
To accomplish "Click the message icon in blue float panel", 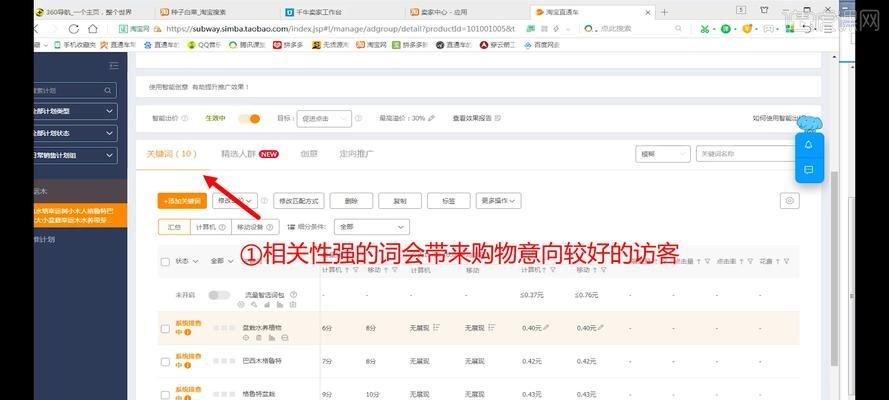I will (x=808, y=169).
